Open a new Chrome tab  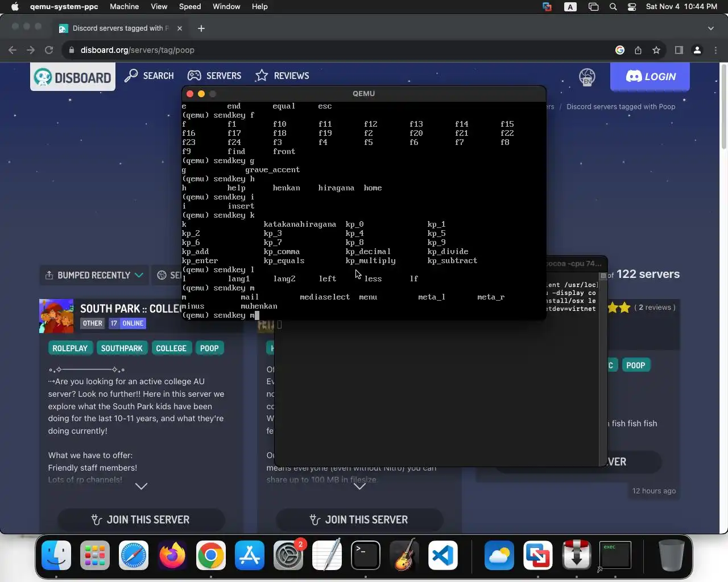[x=201, y=28]
